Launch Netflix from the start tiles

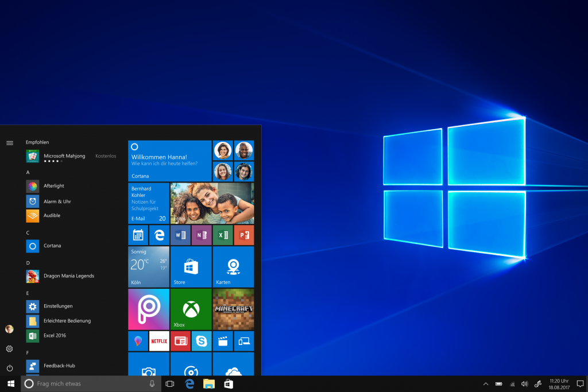pos(159,341)
